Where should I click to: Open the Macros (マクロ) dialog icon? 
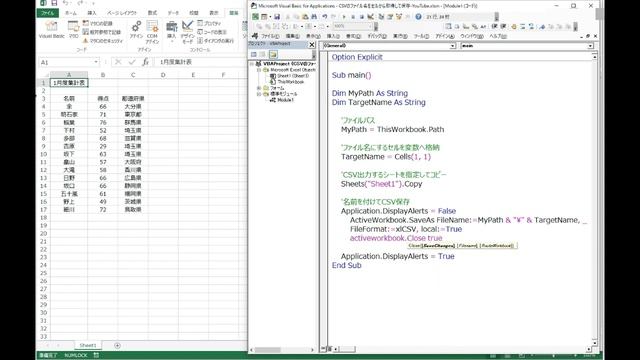pyautogui.click(x=73, y=30)
